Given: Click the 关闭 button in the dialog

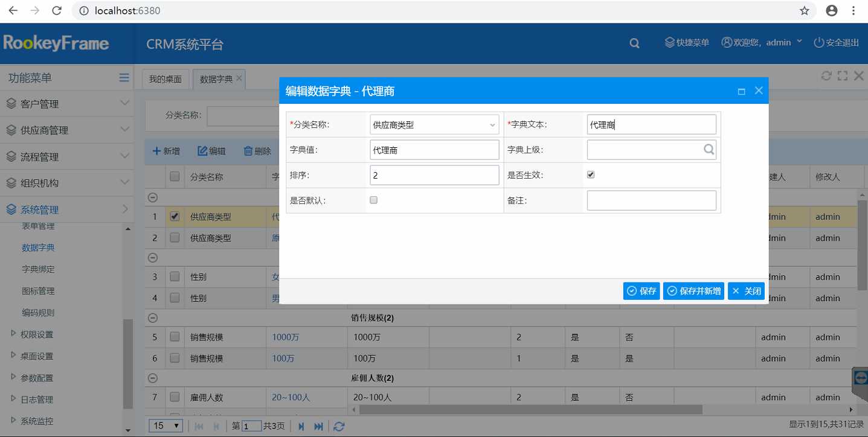Looking at the screenshot, I should pyautogui.click(x=747, y=291).
